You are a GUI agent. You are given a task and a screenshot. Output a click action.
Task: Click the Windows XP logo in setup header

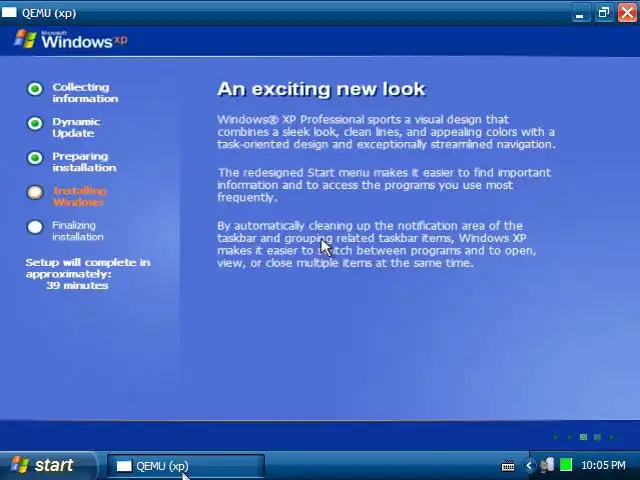click(x=71, y=39)
